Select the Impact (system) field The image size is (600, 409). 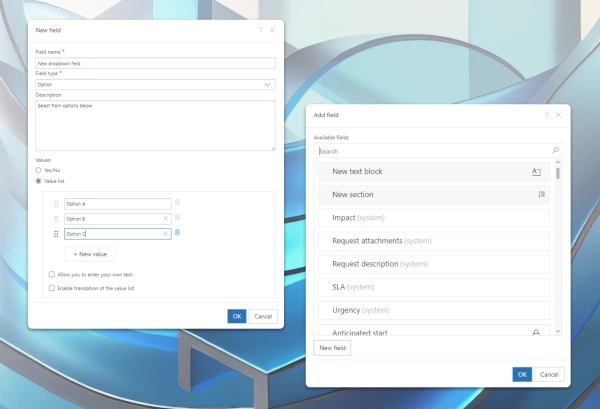click(434, 218)
